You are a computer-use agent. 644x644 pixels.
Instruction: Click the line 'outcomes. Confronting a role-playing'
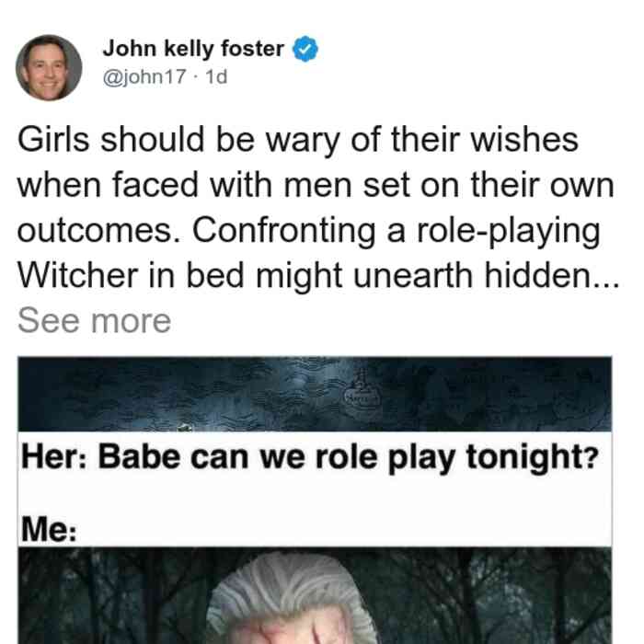(308, 231)
